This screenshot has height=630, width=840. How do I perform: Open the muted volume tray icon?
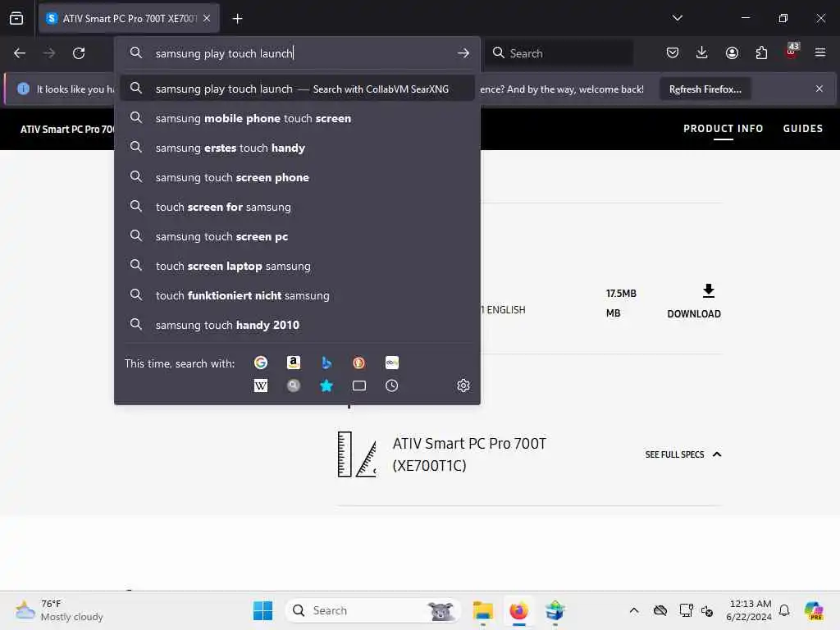(707, 611)
